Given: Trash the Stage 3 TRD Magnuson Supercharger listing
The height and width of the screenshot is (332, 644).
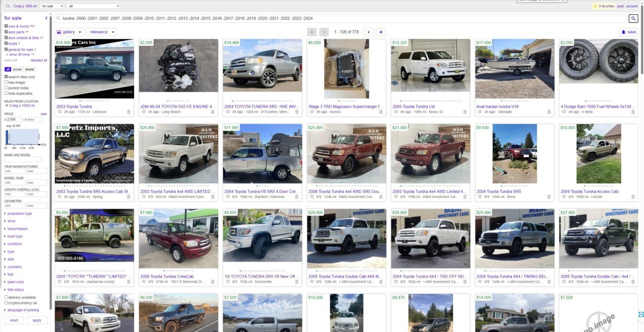Looking at the screenshot, I should pos(380,112).
